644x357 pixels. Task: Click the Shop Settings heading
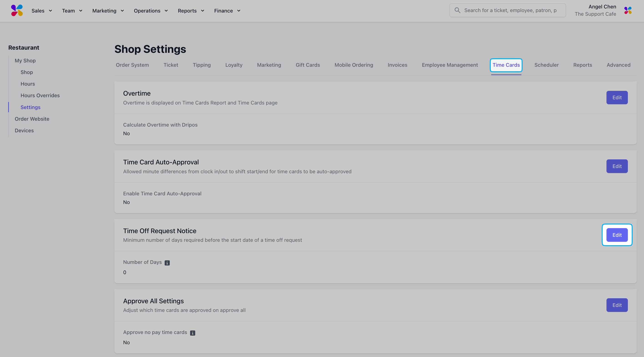tap(150, 49)
